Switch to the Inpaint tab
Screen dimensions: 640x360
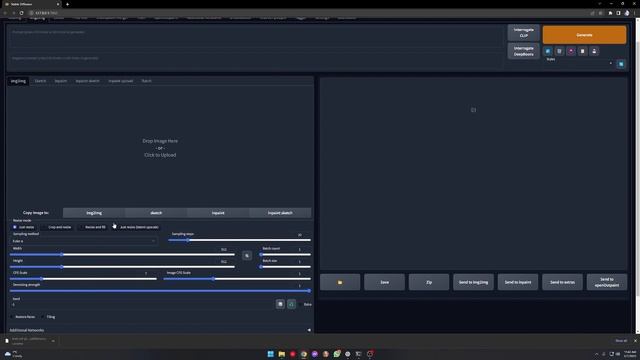[60, 81]
